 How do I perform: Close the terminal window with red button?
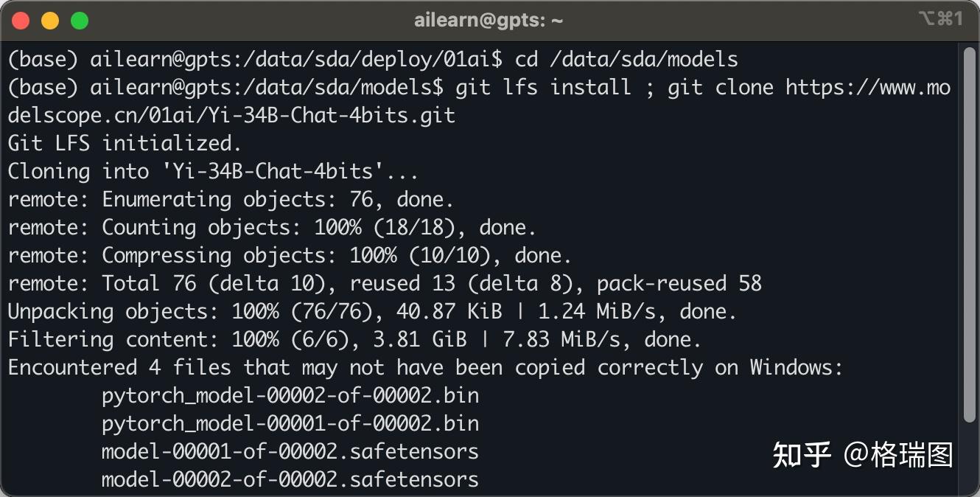[21, 21]
